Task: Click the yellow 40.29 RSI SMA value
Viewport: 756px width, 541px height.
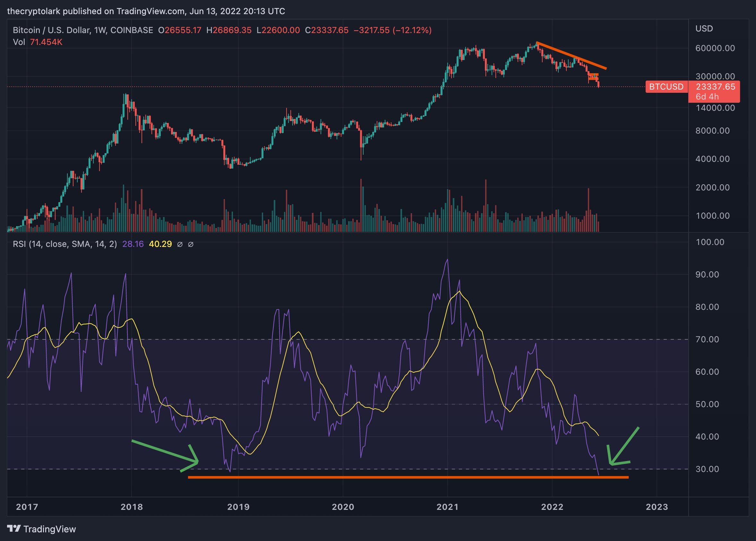Action: point(160,244)
